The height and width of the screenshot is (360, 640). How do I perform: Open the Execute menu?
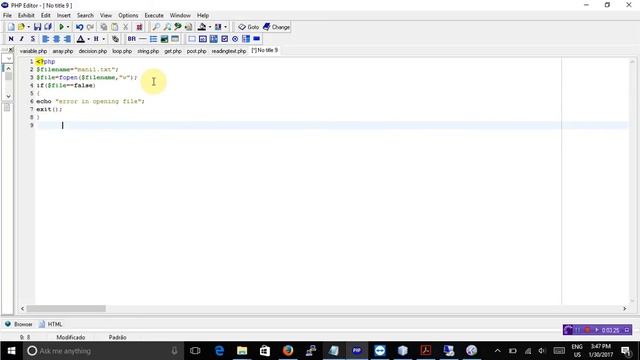pos(154,15)
